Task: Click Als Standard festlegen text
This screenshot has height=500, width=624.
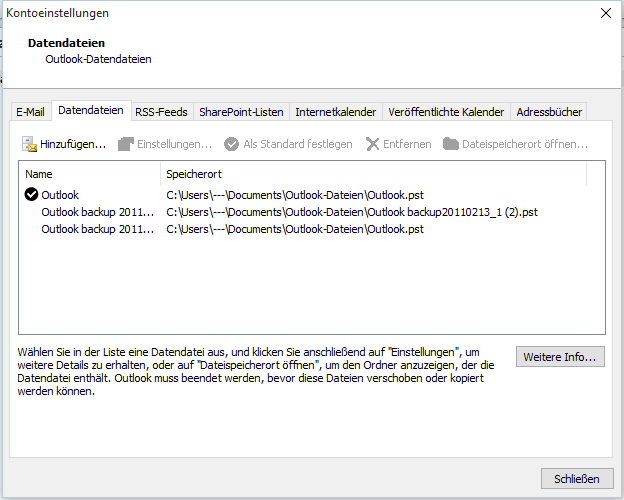Action: coord(298,144)
